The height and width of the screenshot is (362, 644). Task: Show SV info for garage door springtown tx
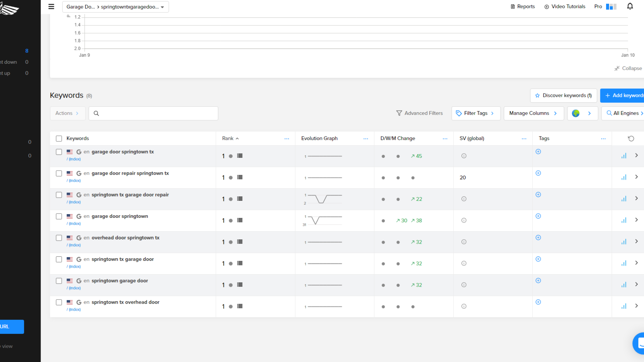point(464,156)
